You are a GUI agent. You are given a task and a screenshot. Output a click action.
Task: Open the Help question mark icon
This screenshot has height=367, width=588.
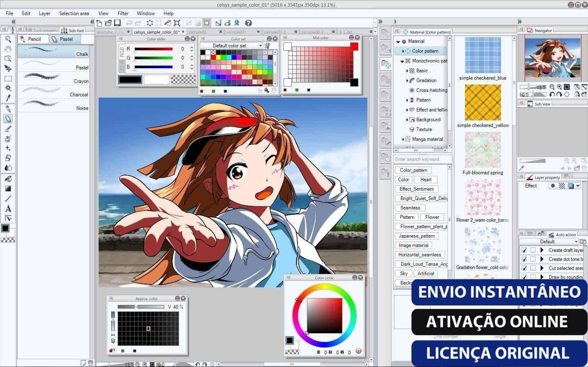coord(248,23)
